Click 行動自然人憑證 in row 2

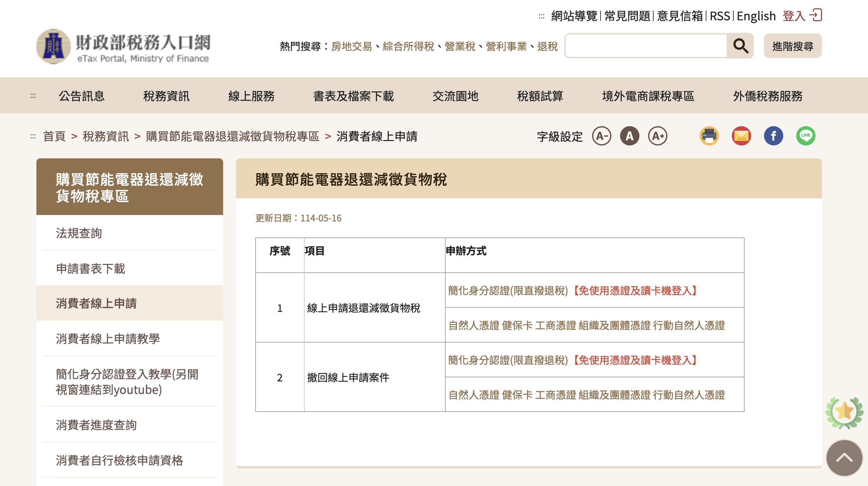[x=689, y=395]
